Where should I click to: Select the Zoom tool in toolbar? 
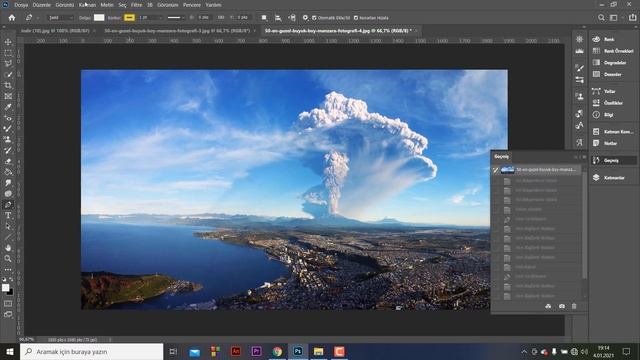8,258
